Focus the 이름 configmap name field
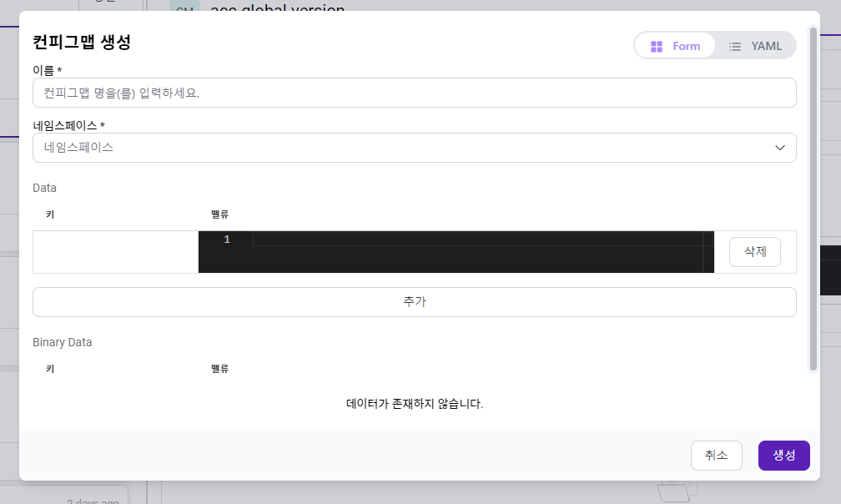 pos(414,93)
